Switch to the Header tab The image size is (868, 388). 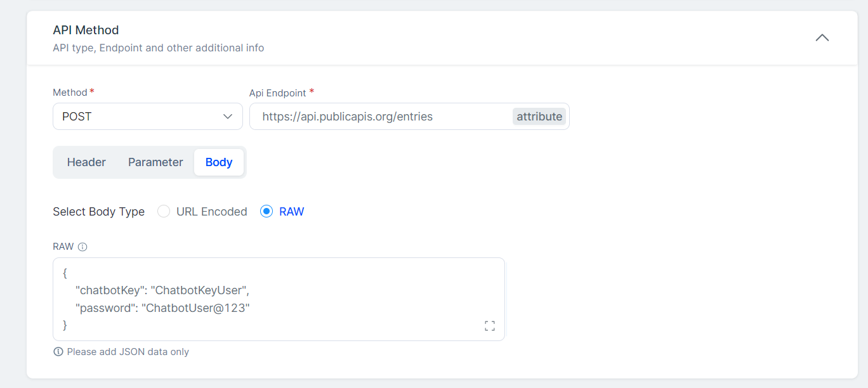click(86, 162)
